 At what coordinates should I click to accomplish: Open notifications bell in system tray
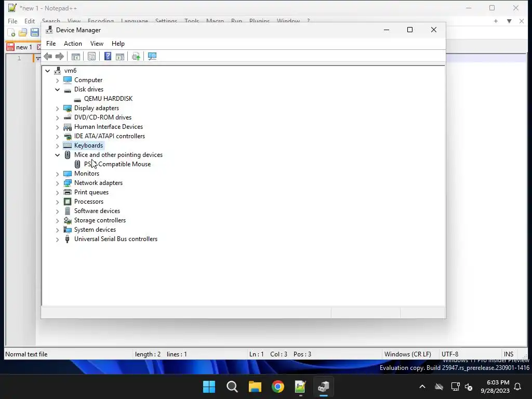click(518, 387)
